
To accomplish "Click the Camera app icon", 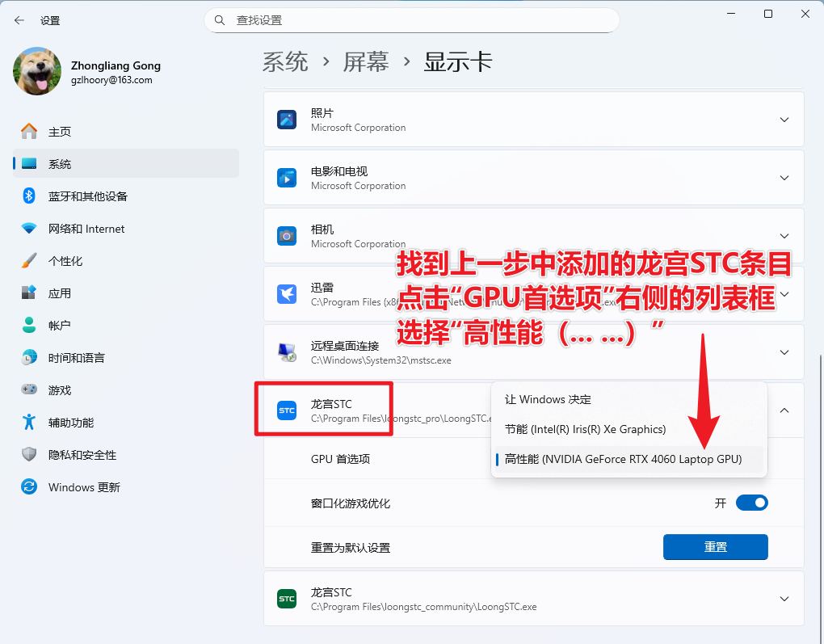I will coord(287,236).
